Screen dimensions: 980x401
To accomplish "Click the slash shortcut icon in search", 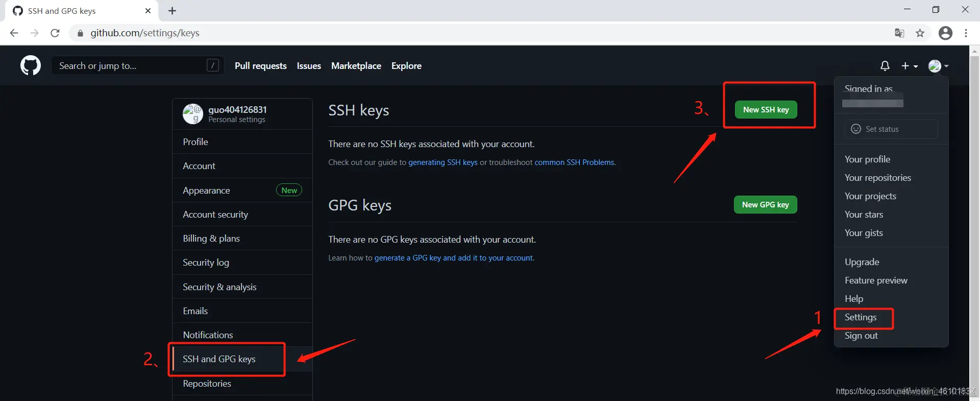I will click(213, 65).
